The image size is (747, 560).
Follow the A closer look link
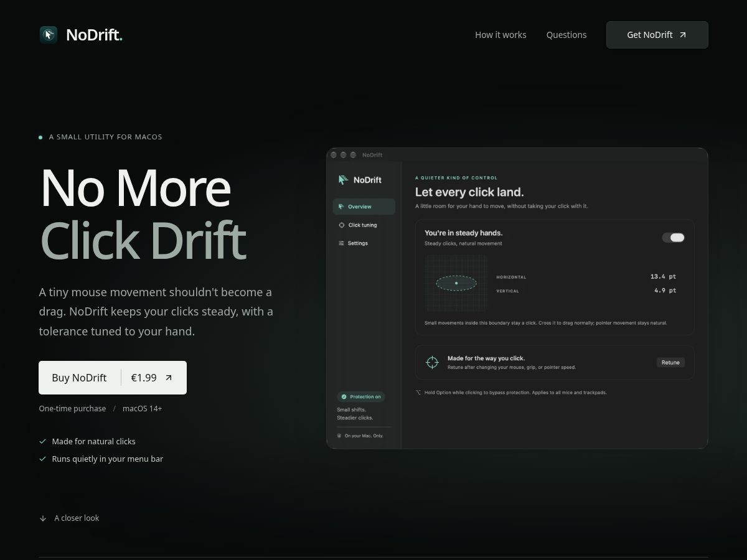click(x=69, y=518)
